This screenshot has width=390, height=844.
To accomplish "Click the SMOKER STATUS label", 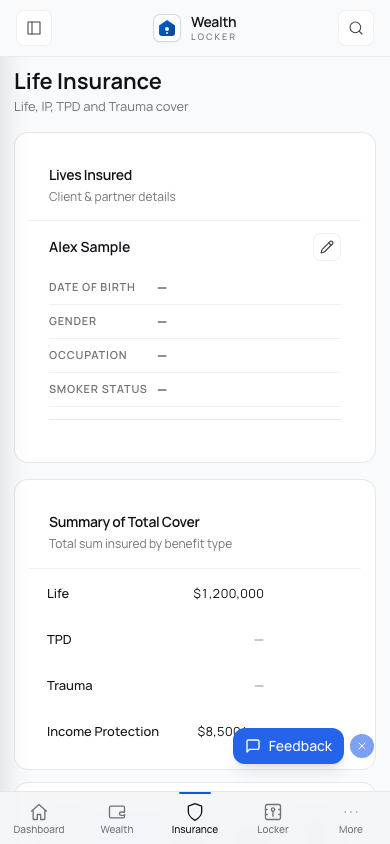I will coord(98,389).
